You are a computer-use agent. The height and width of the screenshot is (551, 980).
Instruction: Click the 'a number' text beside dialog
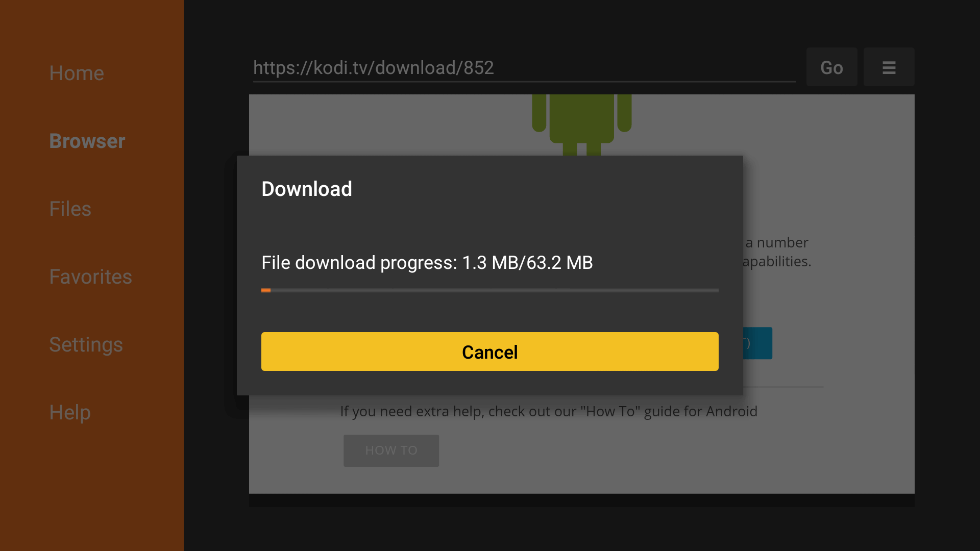click(777, 242)
